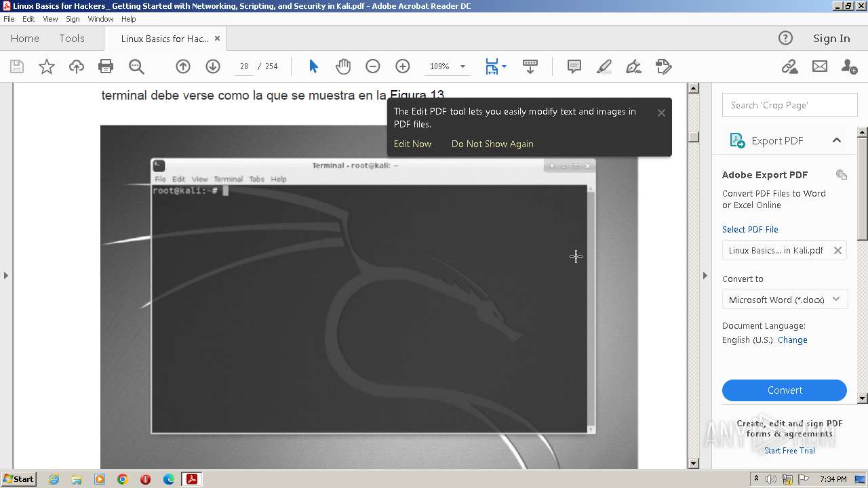Click the Select PDF File link
868x488 pixels.
click(750, 229)
